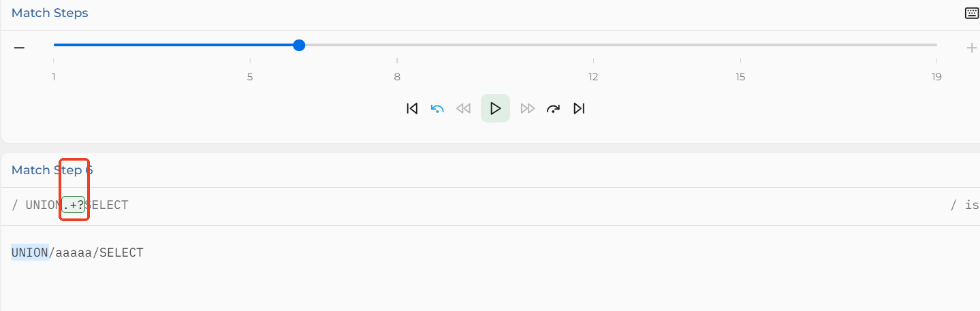Click the rewind double-arrow button
The image size is (980, 311).
coord(464,108)
